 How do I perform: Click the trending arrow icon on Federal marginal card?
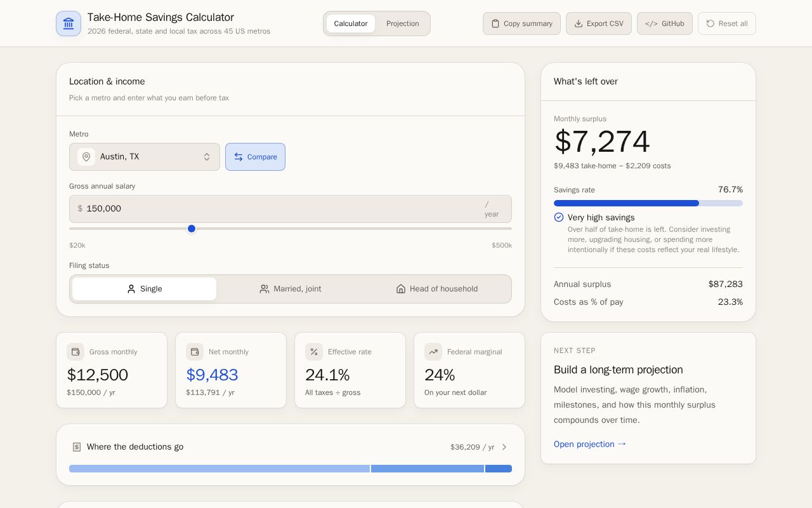point(433,352)
